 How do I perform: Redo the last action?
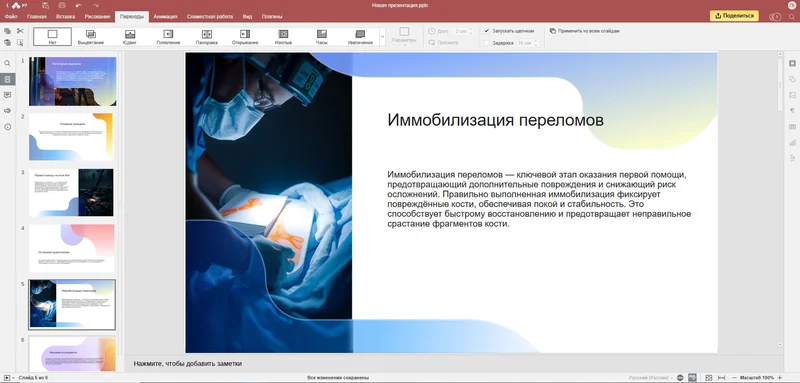pos(95,5)
